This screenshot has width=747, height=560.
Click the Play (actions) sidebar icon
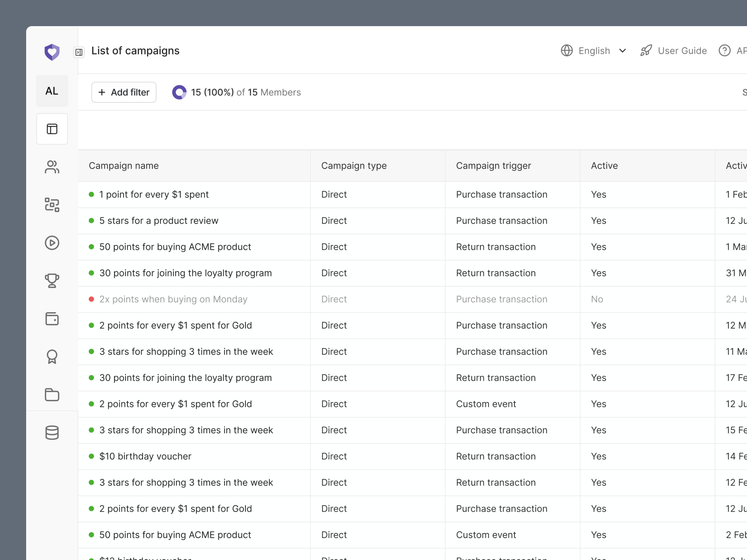[52, 243]
